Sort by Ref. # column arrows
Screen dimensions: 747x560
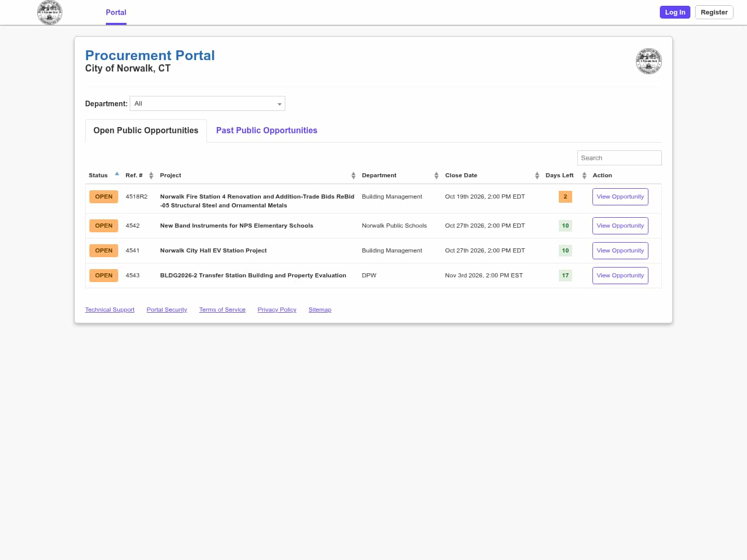pos(151,176)
